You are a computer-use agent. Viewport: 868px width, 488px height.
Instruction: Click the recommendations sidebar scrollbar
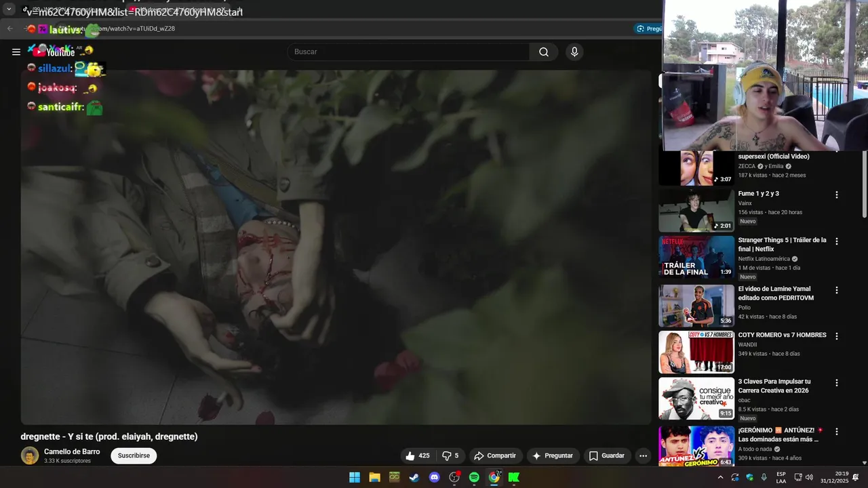click(x=864, y=183)
